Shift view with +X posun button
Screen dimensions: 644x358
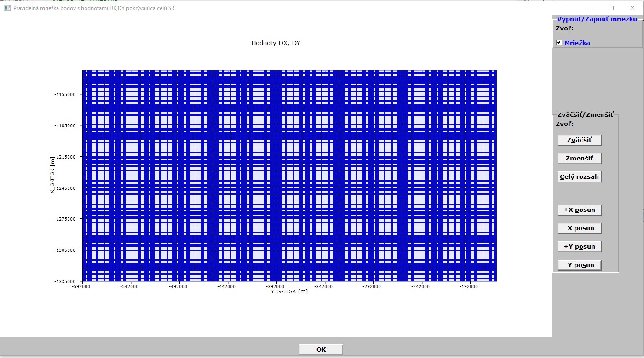coord(579,210)
